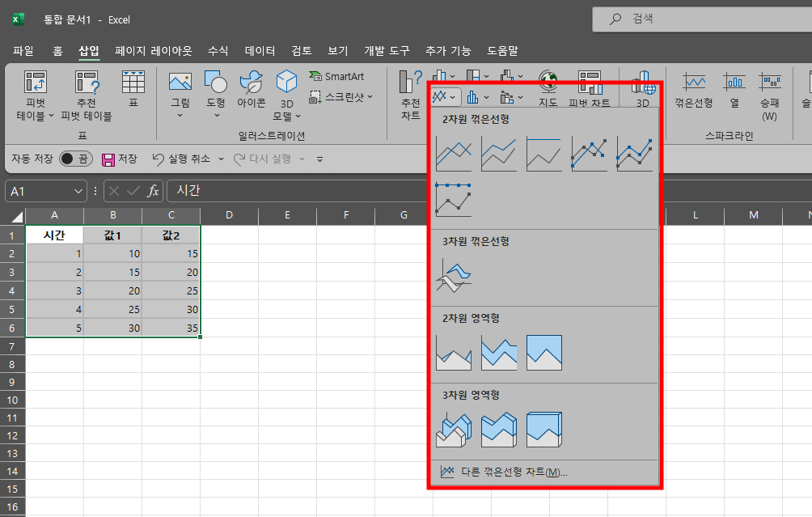Viewport: 812px width, 517px height.
Task: Open 추천 차트 dialog
Action: click(410, 95)
